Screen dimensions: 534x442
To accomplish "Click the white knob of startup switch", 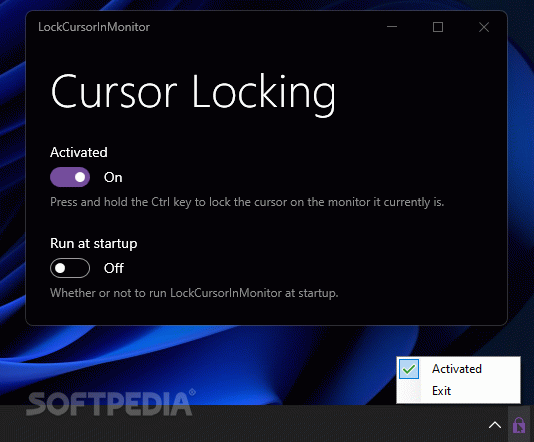I will pyautogui.click(x=60, y=268).
